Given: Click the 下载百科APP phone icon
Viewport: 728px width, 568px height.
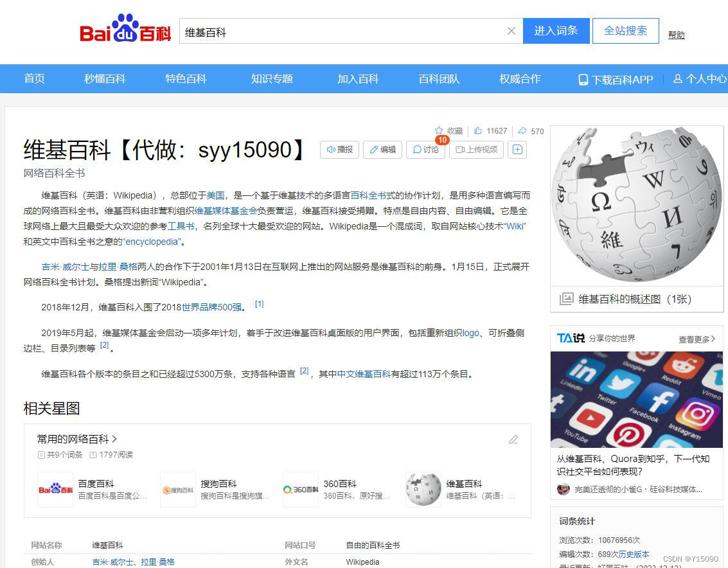Looking at the screenshot, I should pos(582,78).
